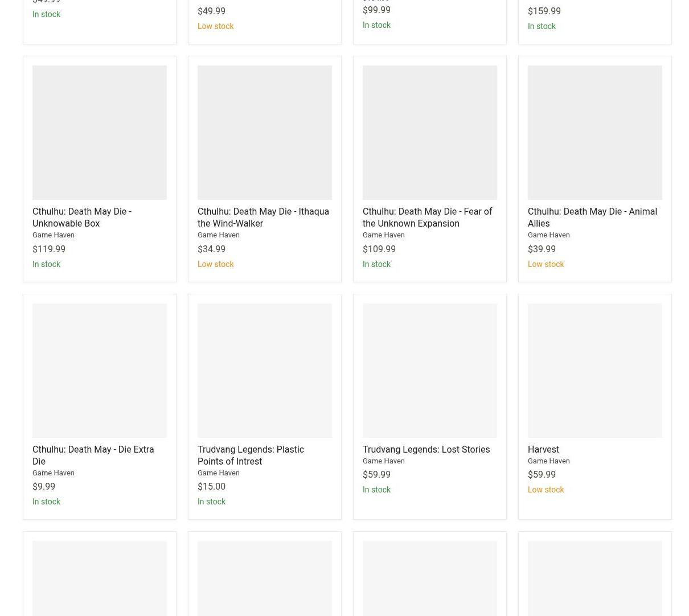Open Cthulhu: Death May - Die Extra Die
The width and height of the screenshot is (689, 616).
(93, 455)
